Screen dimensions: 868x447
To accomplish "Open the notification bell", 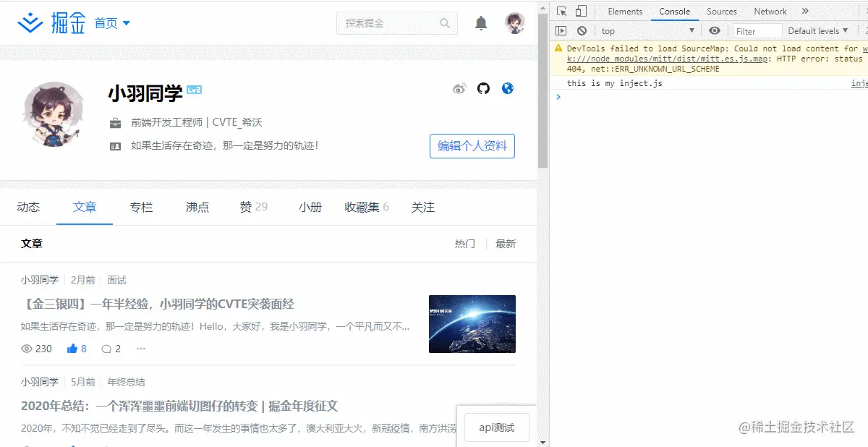I will [481, 23].
